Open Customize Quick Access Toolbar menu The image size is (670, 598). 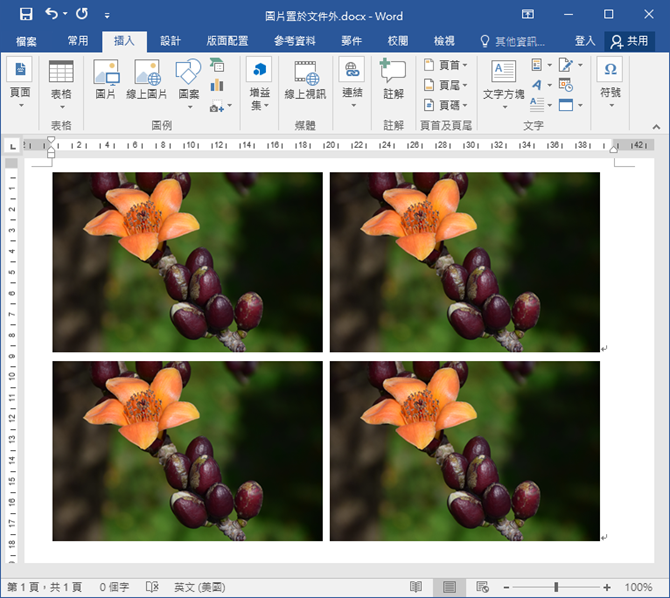click(107, 16)
